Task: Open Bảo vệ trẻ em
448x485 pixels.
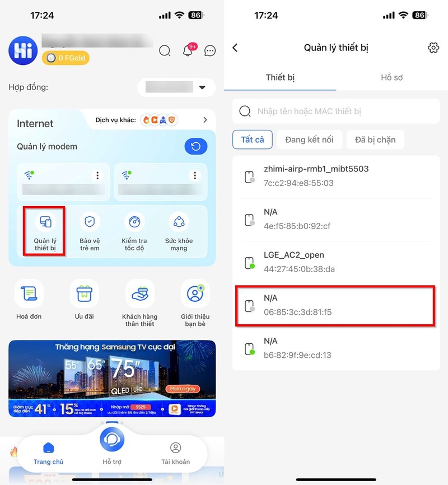Action: pos(90,231)
